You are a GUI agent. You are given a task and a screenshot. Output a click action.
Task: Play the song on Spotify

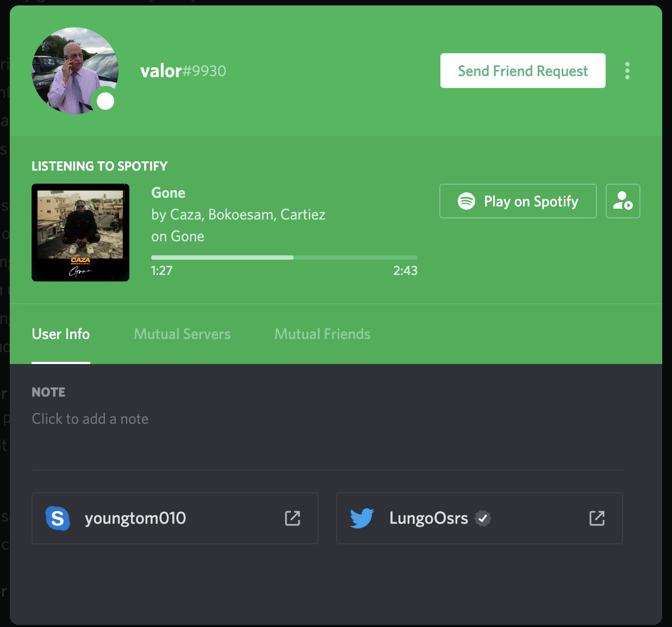[518, 201]
